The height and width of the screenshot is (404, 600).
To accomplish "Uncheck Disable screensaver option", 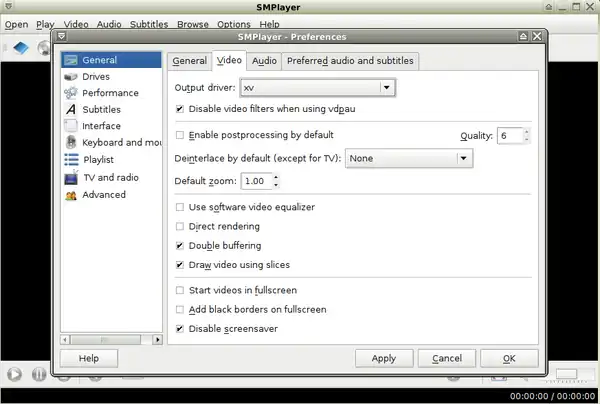I will click(180, 329).
